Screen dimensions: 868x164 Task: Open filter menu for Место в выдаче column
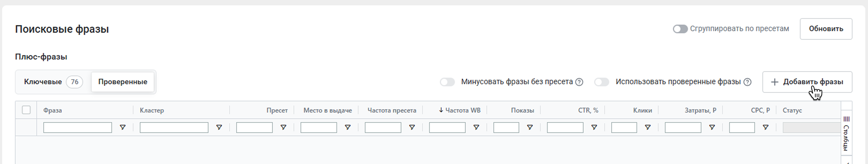(348, 127)
